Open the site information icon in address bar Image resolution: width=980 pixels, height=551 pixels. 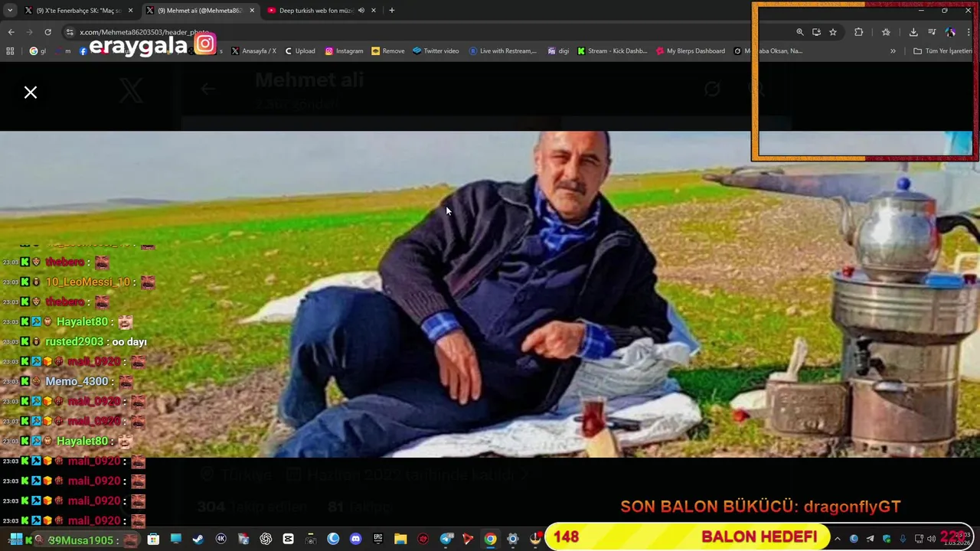[70, 32]
